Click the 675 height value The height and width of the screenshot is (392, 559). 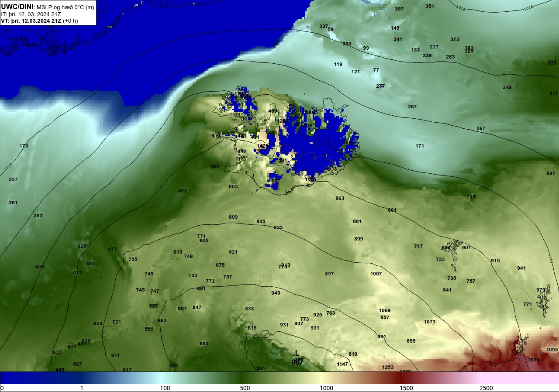coord(220,265)
